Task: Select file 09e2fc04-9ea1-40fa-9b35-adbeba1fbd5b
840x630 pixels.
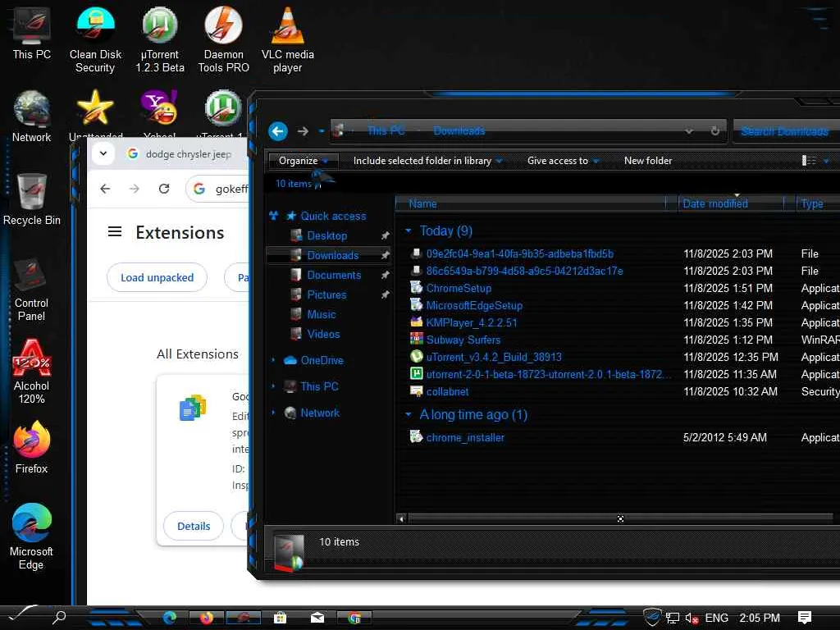Action: coord(519,254)
